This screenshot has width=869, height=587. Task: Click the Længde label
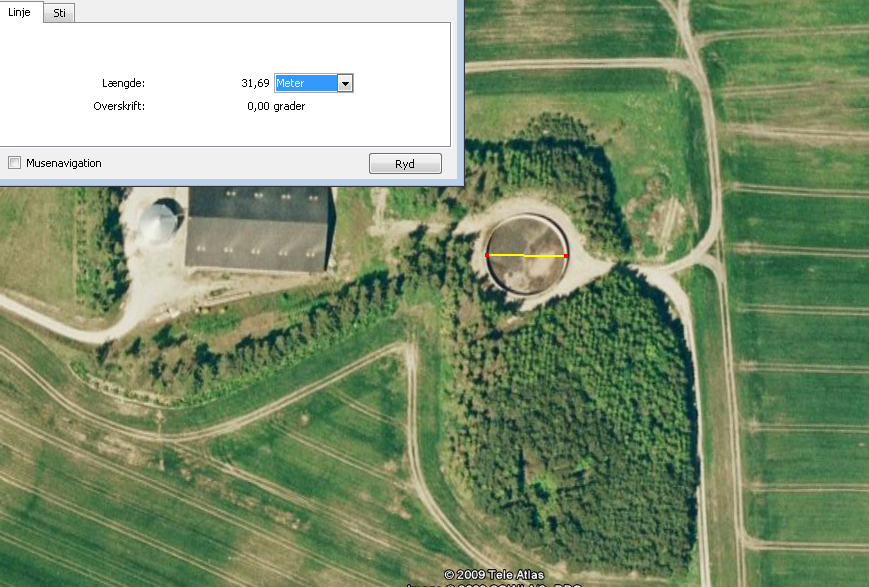pos(123,84)
